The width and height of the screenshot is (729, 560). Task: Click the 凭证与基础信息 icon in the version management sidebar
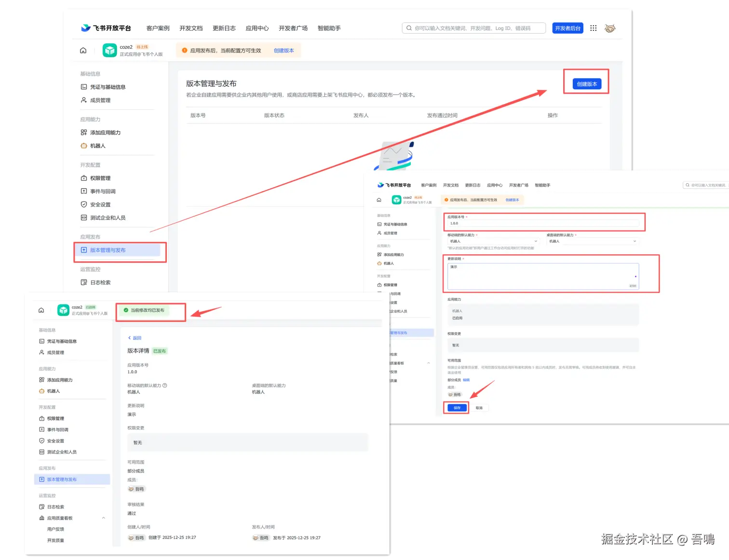pyautogui.click(x=84, y=87)
